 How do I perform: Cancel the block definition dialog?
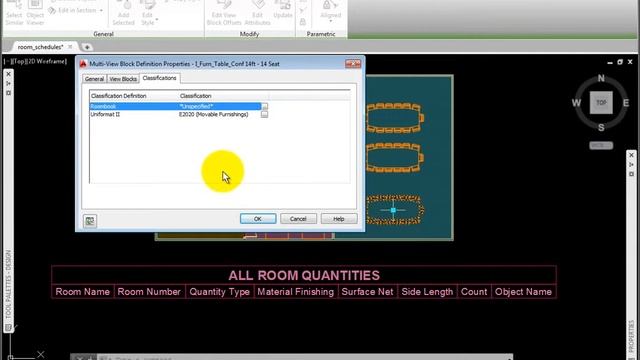tap(298, 219)
